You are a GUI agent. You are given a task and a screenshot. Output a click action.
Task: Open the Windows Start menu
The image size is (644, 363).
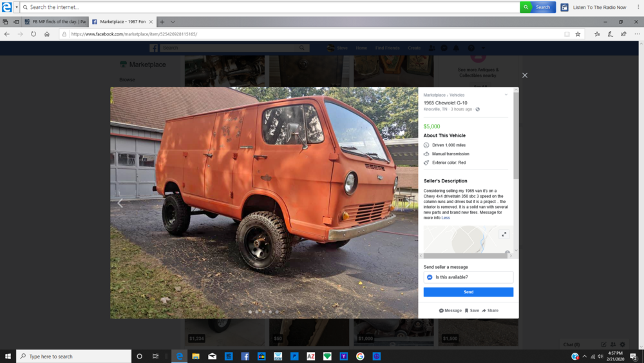(x=8, y=356)
